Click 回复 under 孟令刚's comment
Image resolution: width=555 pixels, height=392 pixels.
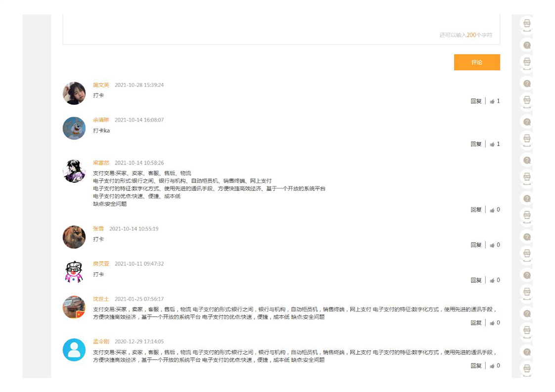click(x=476, y=366)
